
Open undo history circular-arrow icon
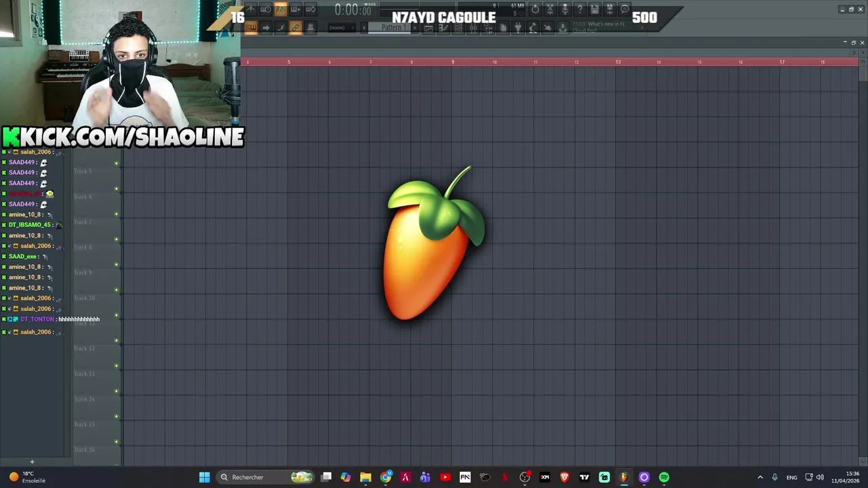[535, 9]
